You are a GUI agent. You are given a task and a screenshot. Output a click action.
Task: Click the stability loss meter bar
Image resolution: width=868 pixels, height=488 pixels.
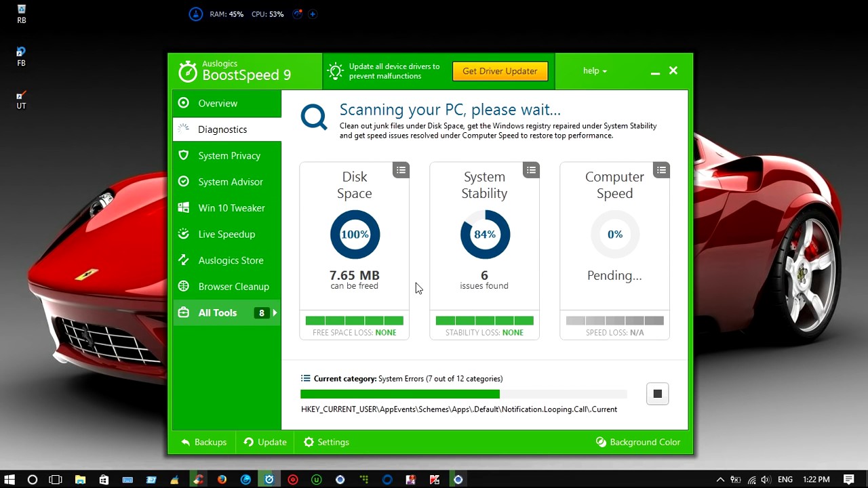[x=485, y=321]
